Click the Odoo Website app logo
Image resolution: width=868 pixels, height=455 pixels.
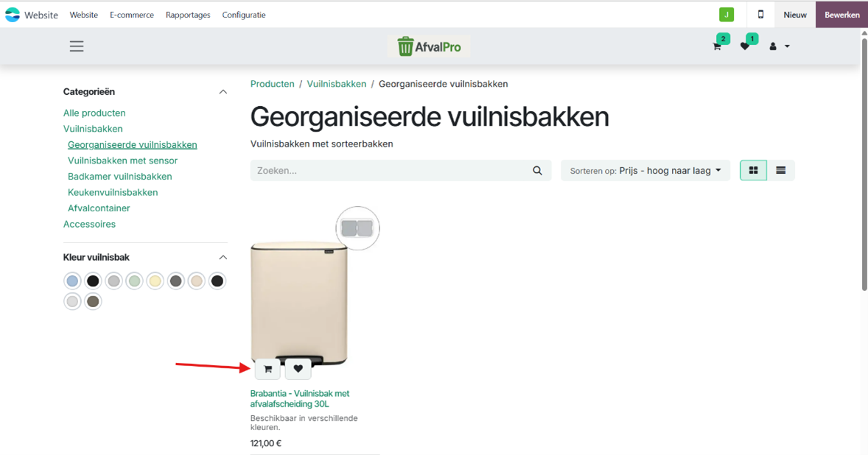(13, 15)
